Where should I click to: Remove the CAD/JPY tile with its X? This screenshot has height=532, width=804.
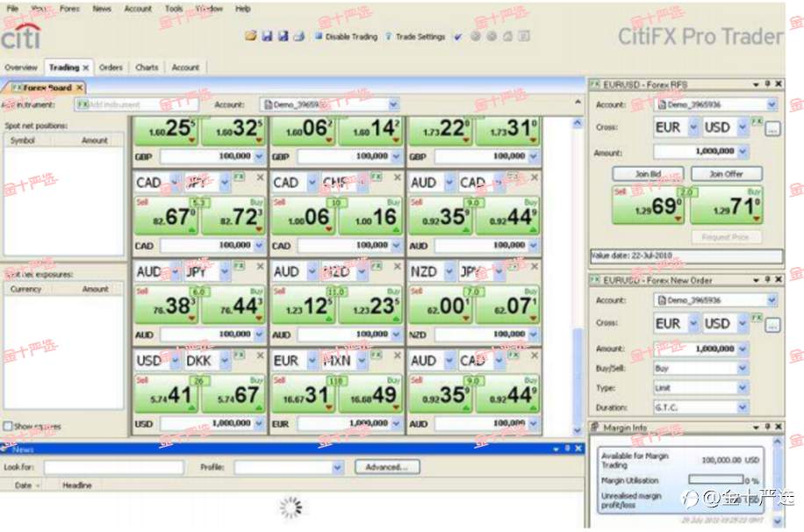click(260, 177)
